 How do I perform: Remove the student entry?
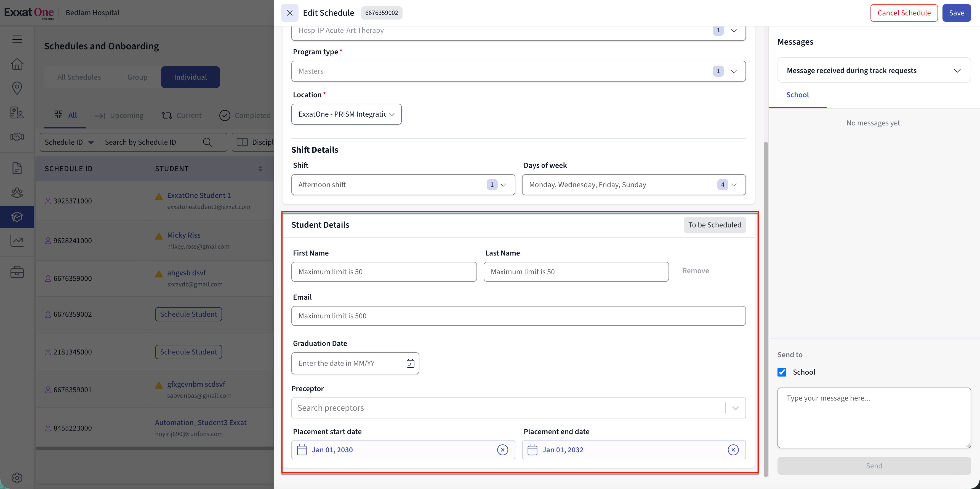pos(696,270)
